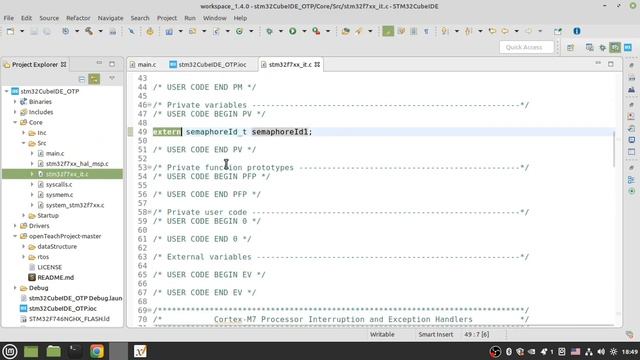Click the Collapse All icon in Project Explorer
This screenshot has height=360, width=640.
82,78
